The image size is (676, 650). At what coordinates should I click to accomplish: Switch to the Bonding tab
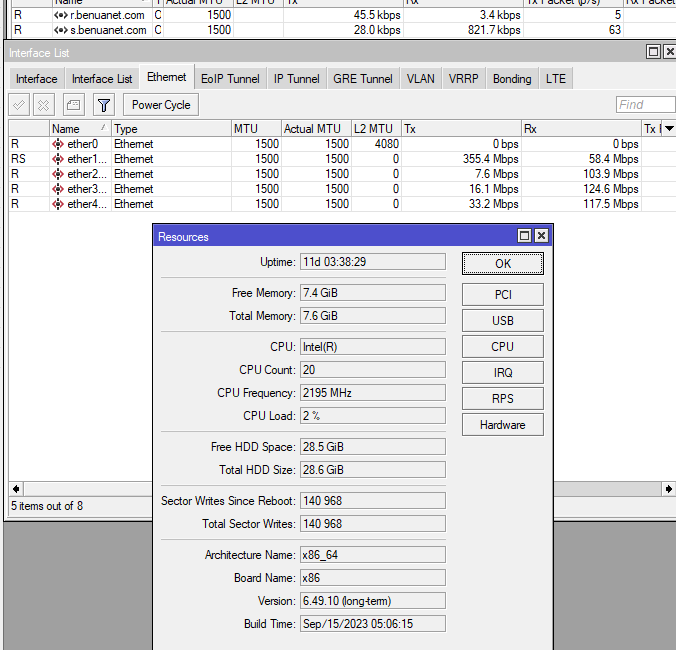click(x=512, y=79)
